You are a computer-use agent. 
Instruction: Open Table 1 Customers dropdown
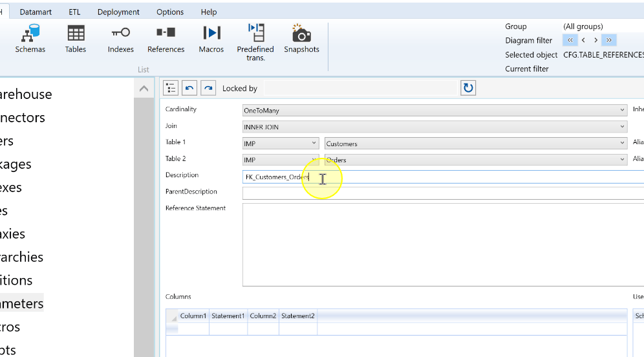(x=476, y=143)
